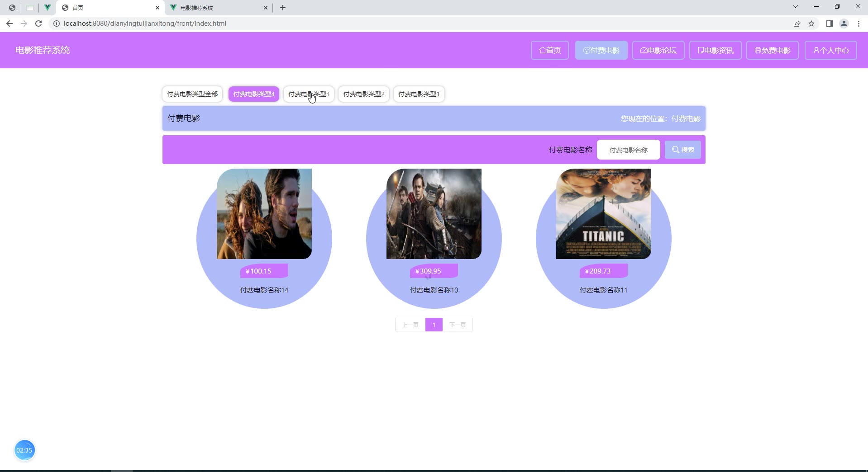This screenshot has height=472, width=868.
Task: Click the ¥289.73 price tag
Action: 604,271
